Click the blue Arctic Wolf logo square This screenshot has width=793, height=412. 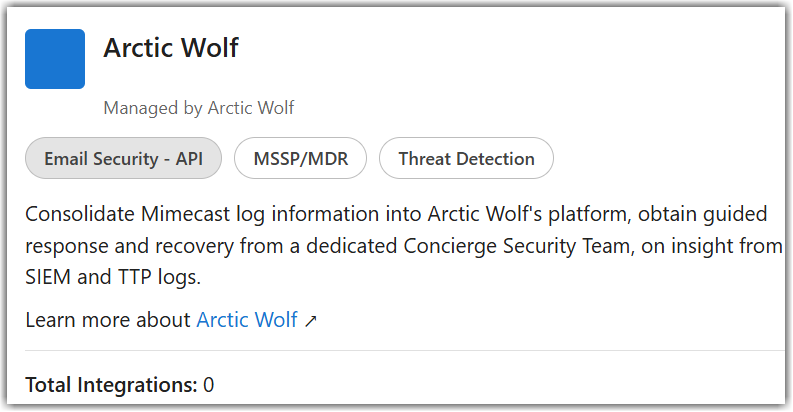54,59
